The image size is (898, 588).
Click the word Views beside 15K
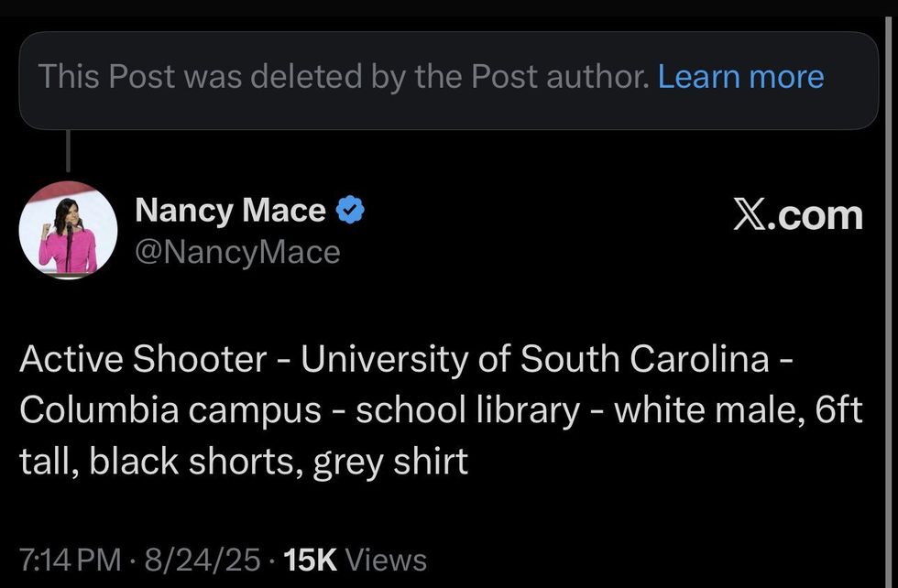(x=386, y=559)
